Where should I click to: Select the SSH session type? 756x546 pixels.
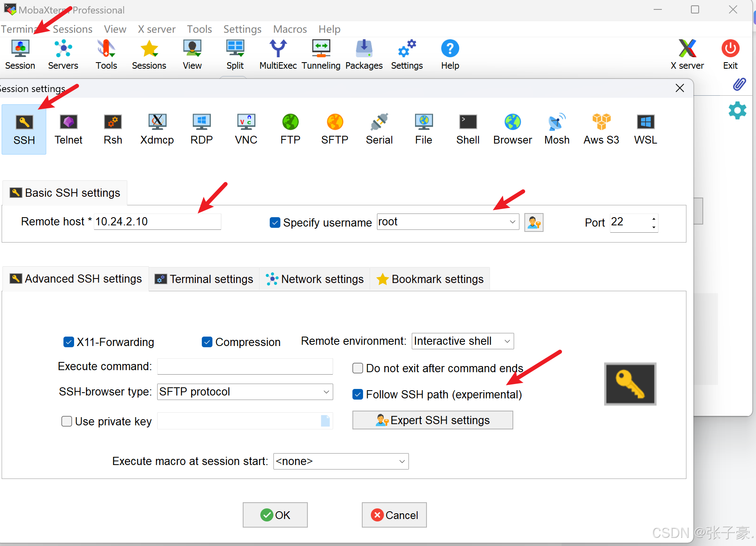coord(24,129)
